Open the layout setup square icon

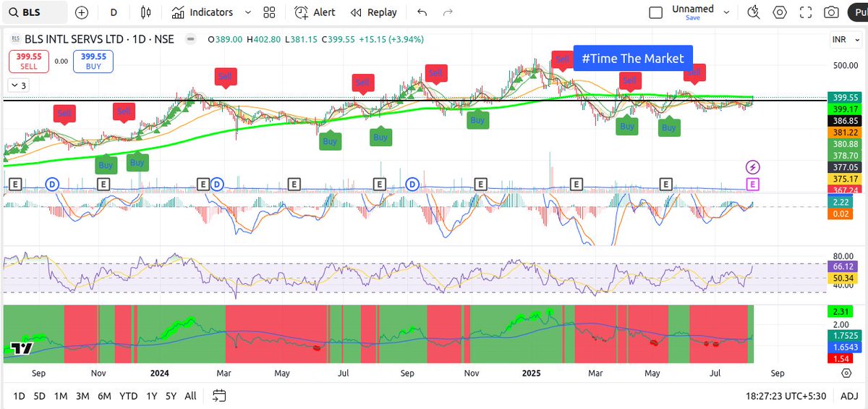[x=655, y=12]
